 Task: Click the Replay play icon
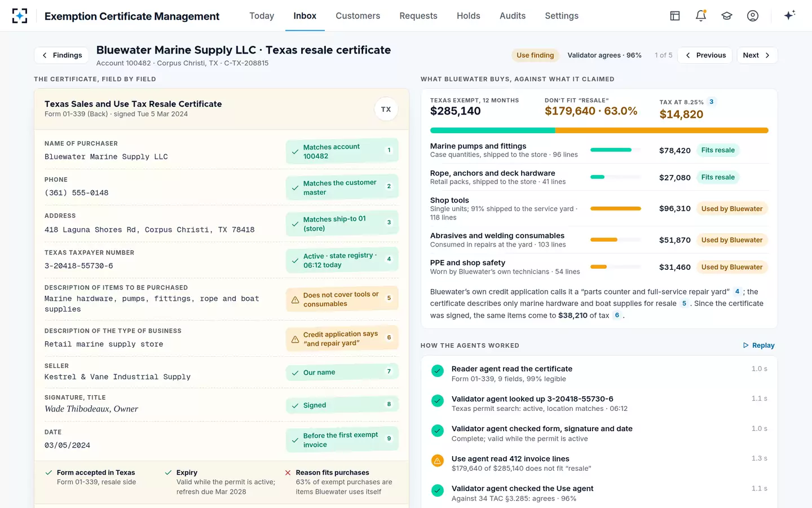746,345
